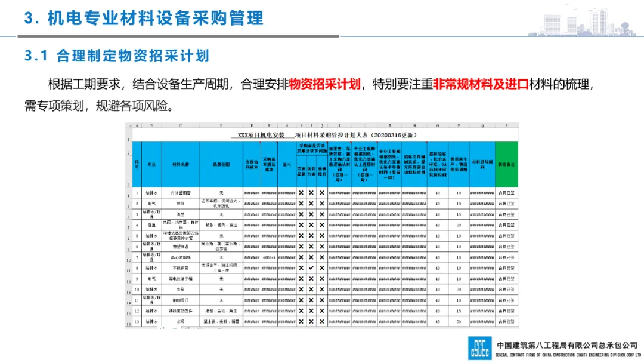Click the 460944 cost value cell

(269, 257)
